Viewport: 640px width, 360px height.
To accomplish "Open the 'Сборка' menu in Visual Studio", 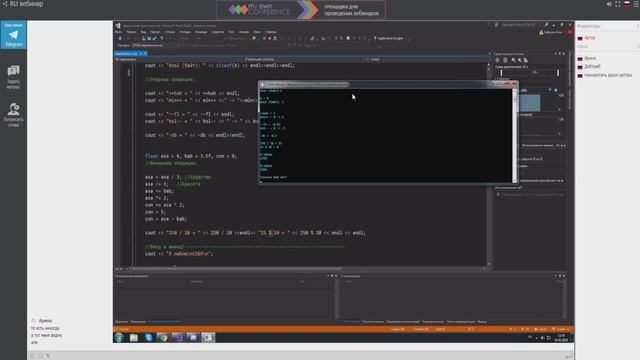I will (x=170, y=32).
